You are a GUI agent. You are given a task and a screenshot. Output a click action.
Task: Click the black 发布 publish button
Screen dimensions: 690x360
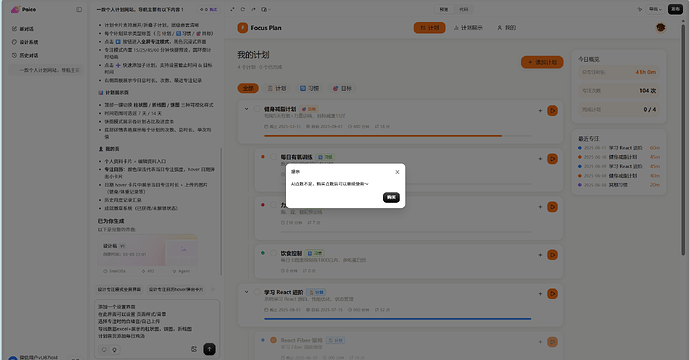(x=675, y=9)
